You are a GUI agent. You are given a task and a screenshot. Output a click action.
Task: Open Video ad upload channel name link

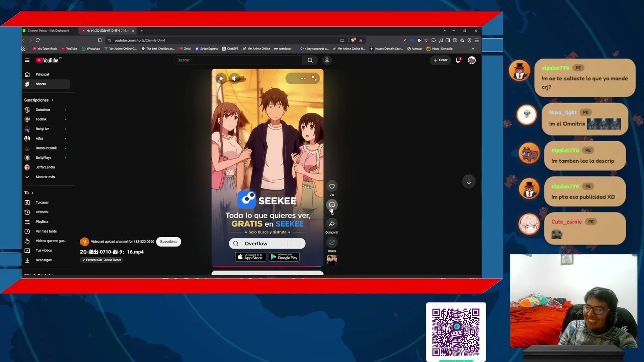click(122, 242)
